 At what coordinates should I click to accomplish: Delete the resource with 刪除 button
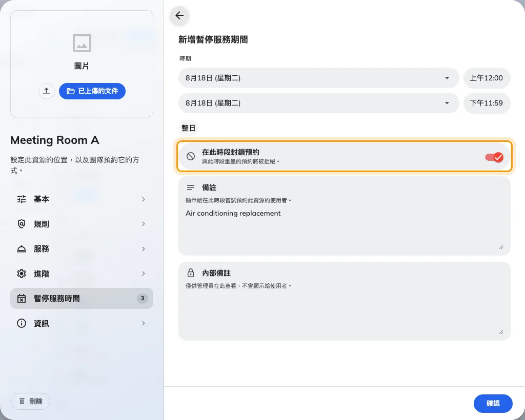(30, 401)
